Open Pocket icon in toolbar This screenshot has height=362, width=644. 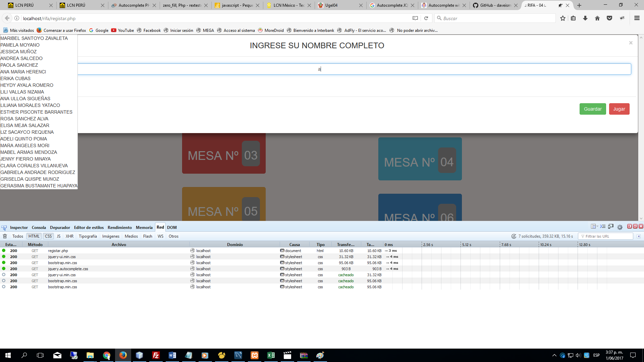pos(609,18)
